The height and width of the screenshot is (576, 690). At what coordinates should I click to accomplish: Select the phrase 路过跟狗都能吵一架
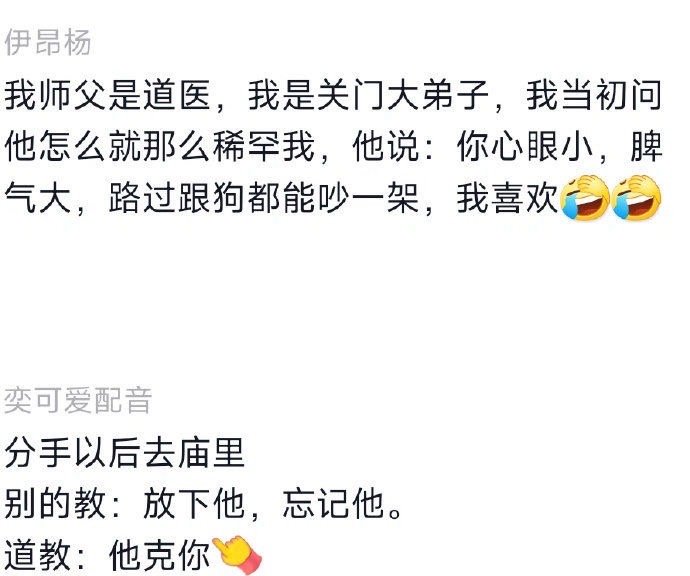[264, 198]
